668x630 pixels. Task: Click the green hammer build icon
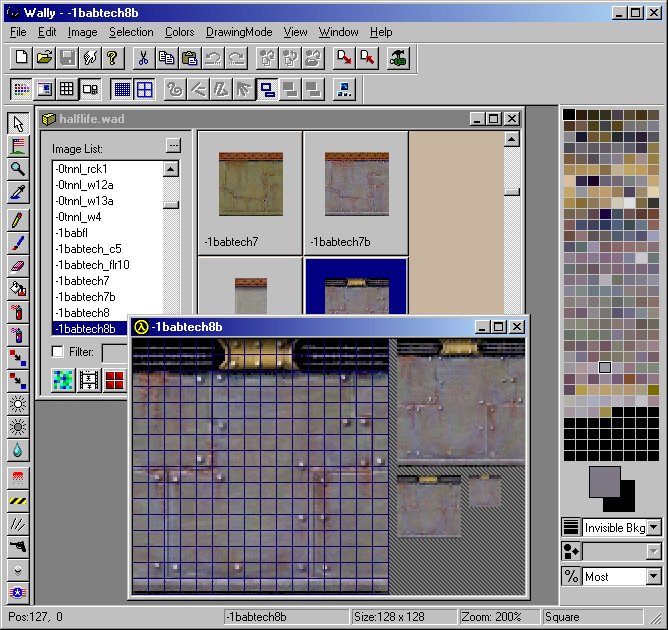point(397,58)
